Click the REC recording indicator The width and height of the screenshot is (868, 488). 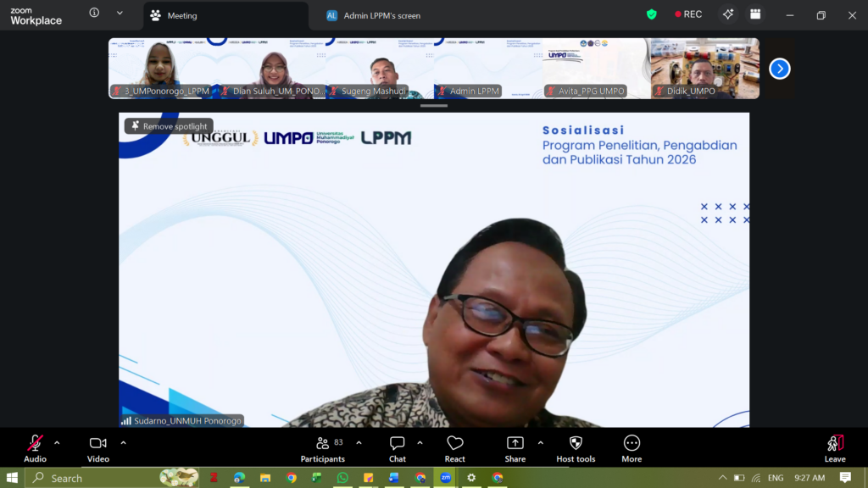click(688, 14)
